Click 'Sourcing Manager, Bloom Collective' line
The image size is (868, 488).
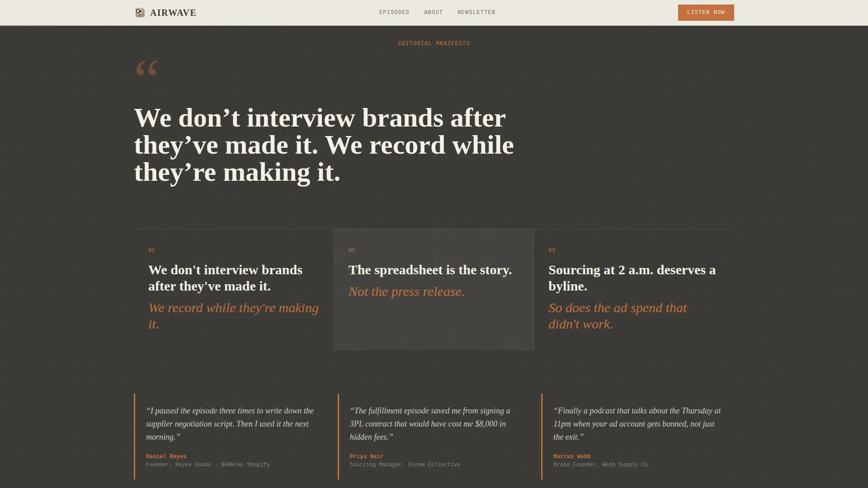[405, 465]
